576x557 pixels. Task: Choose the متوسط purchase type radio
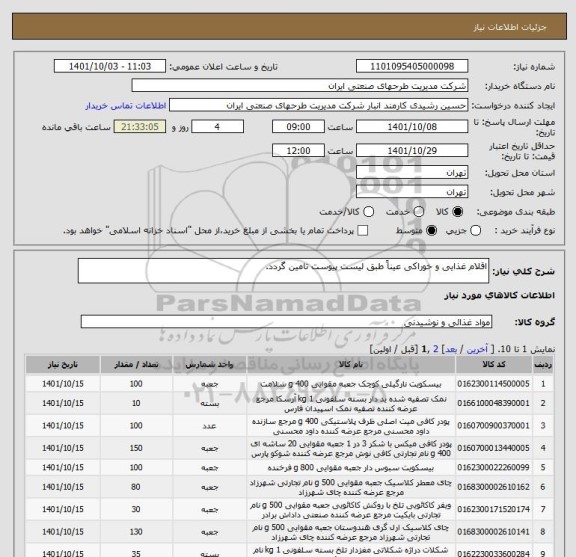(x=431, y=230)
